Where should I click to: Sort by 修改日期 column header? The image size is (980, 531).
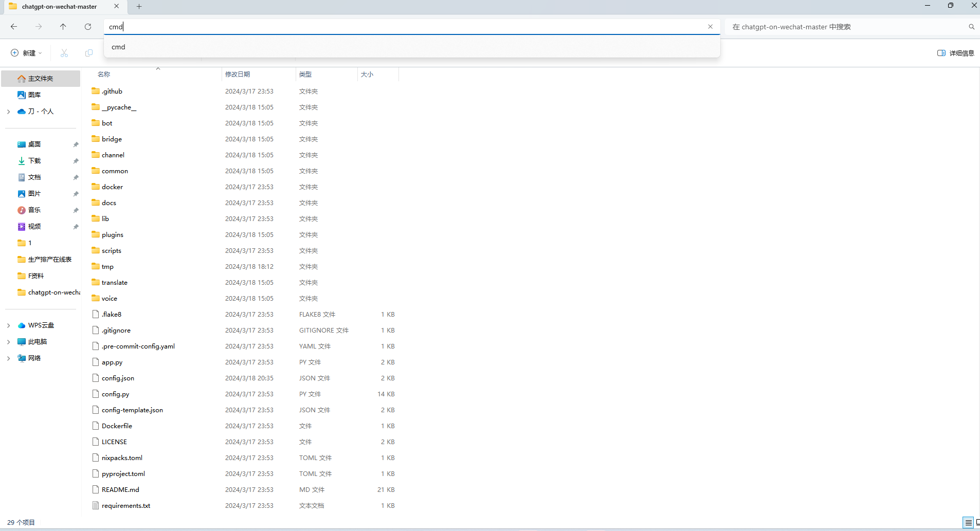[238, 75]
